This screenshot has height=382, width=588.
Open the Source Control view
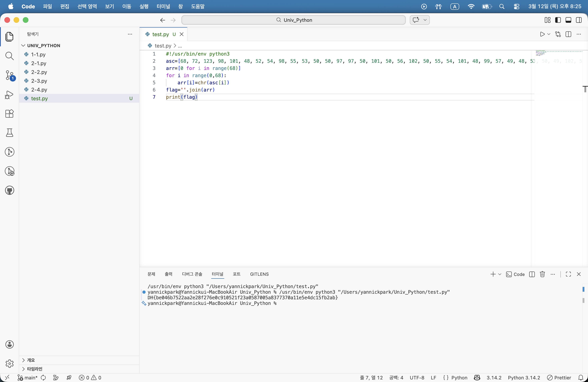(9, 75)
